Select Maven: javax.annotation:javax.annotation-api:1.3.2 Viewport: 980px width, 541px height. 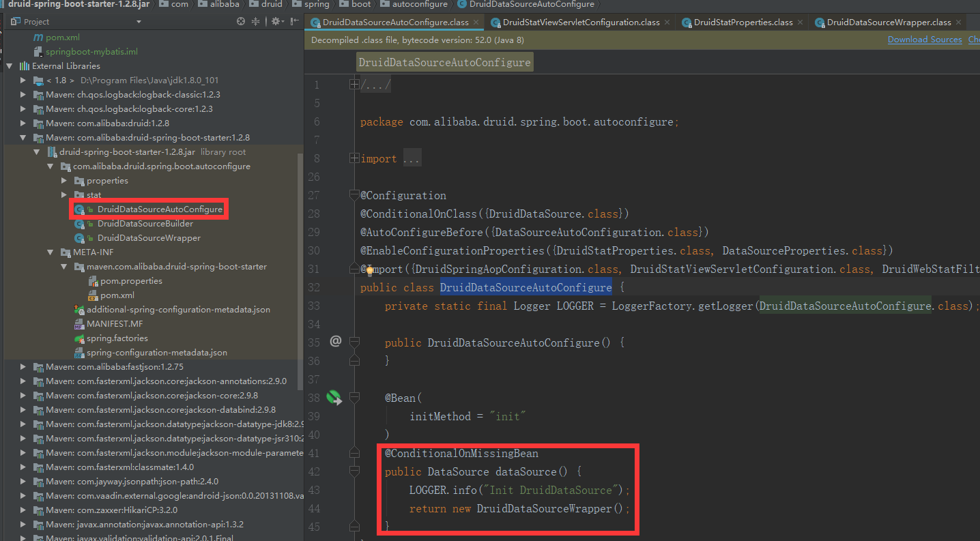[145, 525]
